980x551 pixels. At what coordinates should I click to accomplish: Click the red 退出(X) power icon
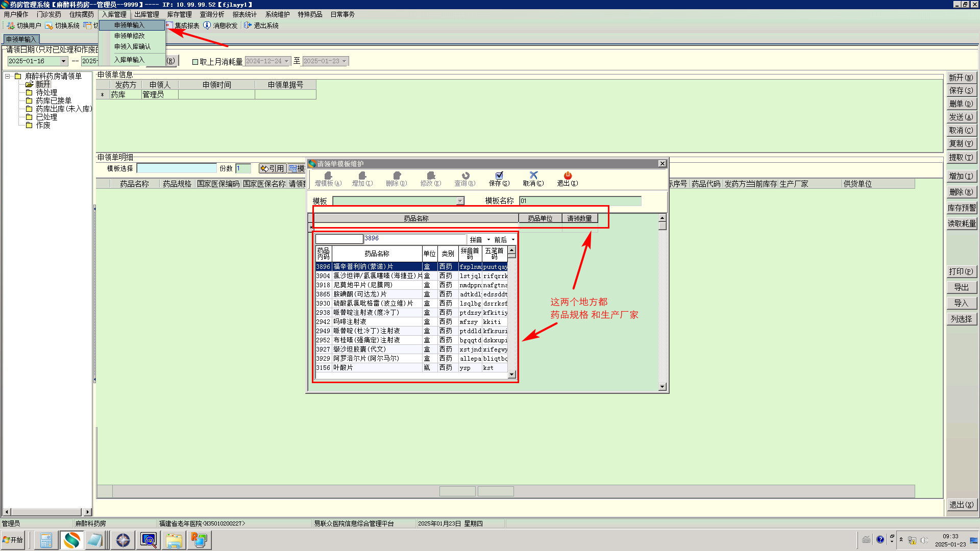[568, 176]
